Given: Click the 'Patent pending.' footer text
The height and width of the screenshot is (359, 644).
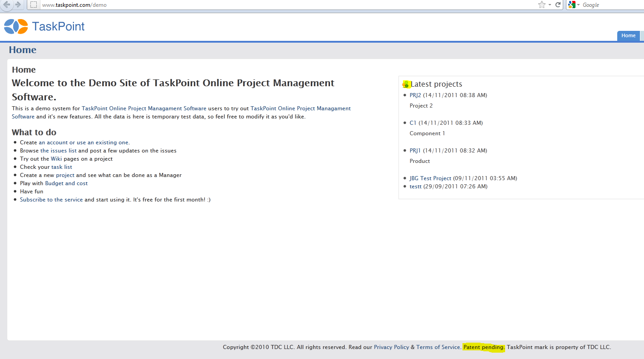Looking at the screenshot, I should point(484,347).
